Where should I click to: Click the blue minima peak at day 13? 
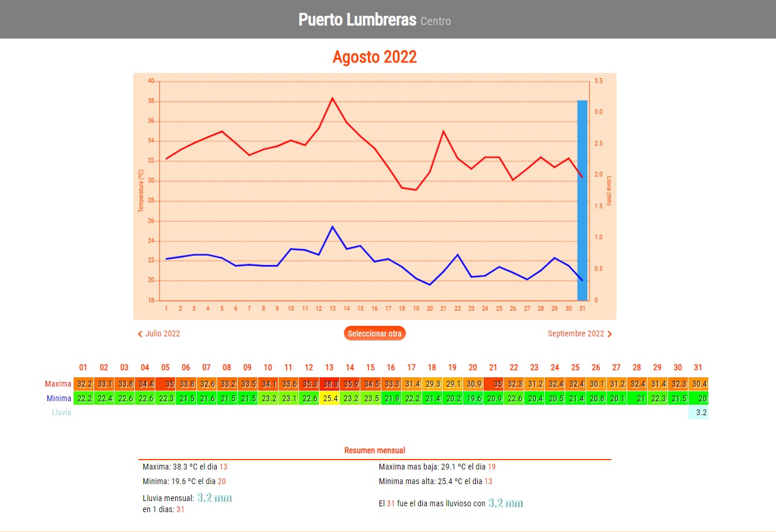(x=332, y=227)
